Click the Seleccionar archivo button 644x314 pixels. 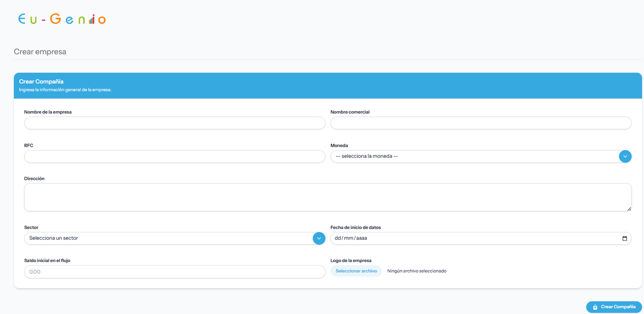pos(356,271)
